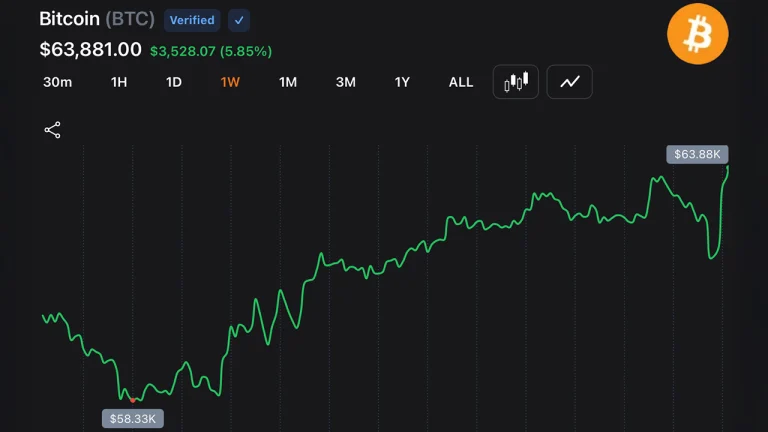
Task: Click the red low-point marker on chart
Action: pos(133,400)
